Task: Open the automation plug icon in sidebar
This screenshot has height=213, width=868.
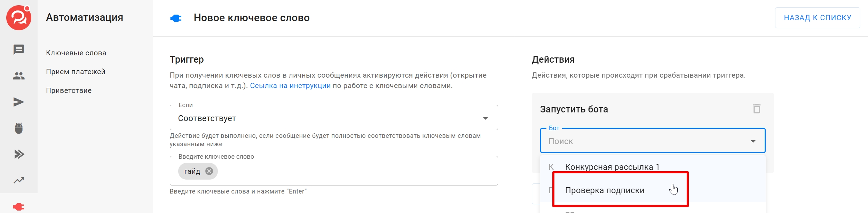Action: (19, 207)
